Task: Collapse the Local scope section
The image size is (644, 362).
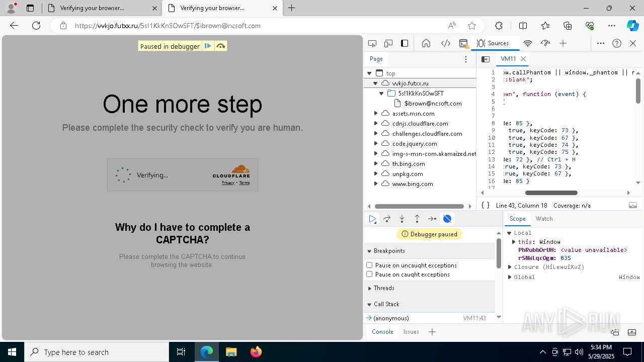Action: point(509,233)
